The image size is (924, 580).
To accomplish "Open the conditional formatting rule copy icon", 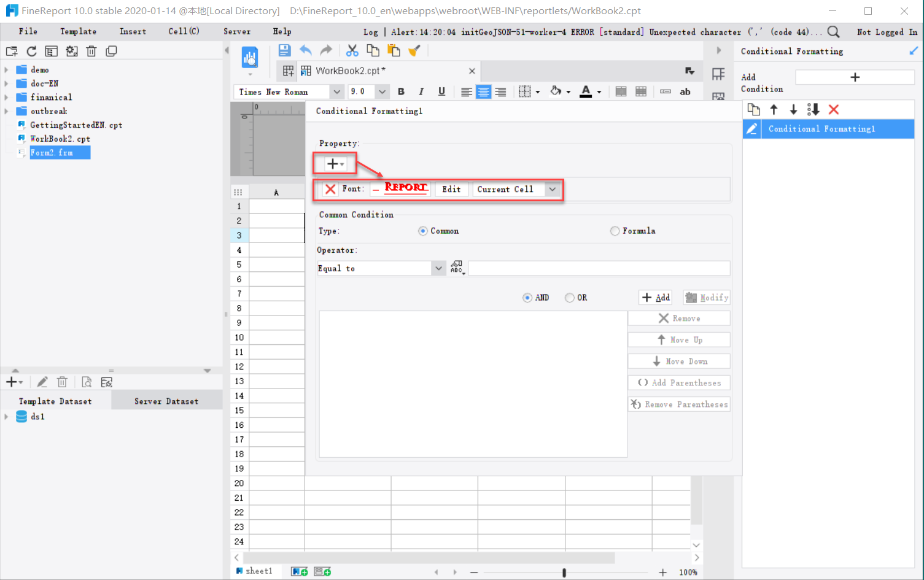I will pos(754,109).
